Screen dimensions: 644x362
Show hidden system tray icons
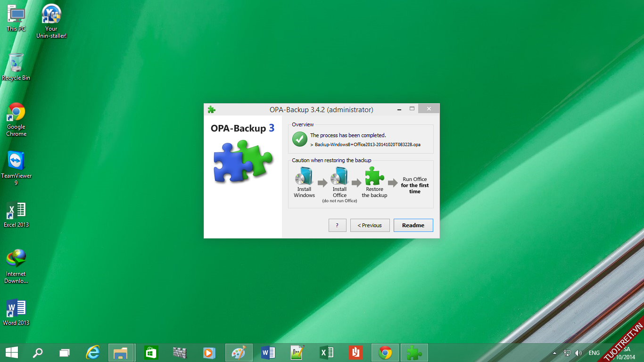[x=554, y=353]
